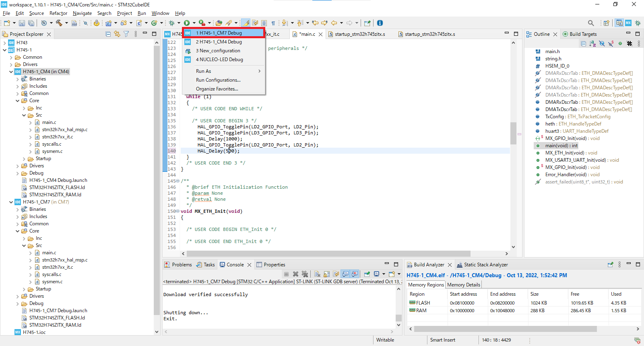Screen dimensions: 644x346
Task: Click the Debug bug icon in toolbar
Action: click(172, 23)
